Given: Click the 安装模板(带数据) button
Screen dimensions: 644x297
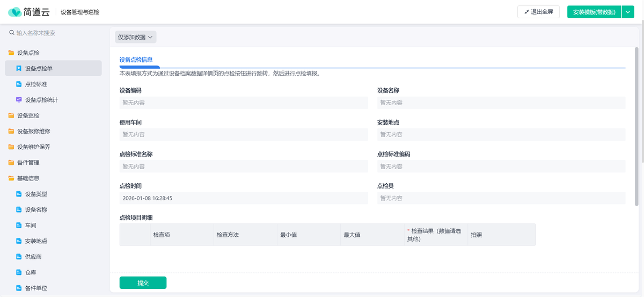Looking at the screenshot, I should (x=594, y=12).
